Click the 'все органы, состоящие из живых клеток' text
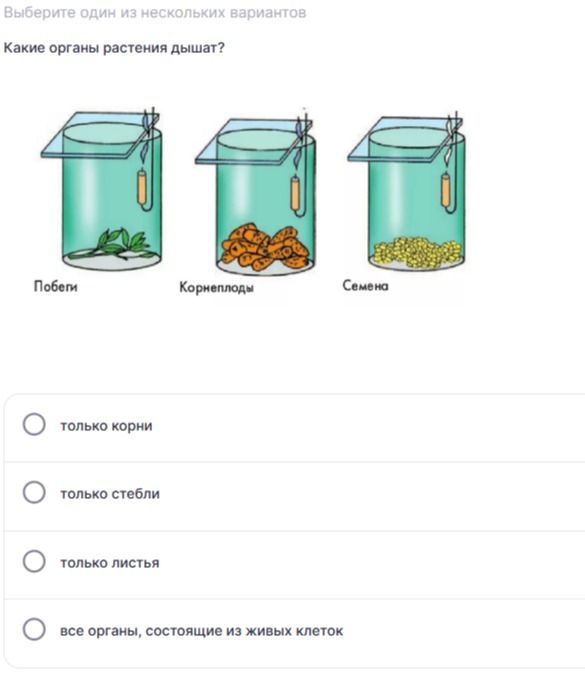Viewport: 585px width, 675px height. click(201, 631)
